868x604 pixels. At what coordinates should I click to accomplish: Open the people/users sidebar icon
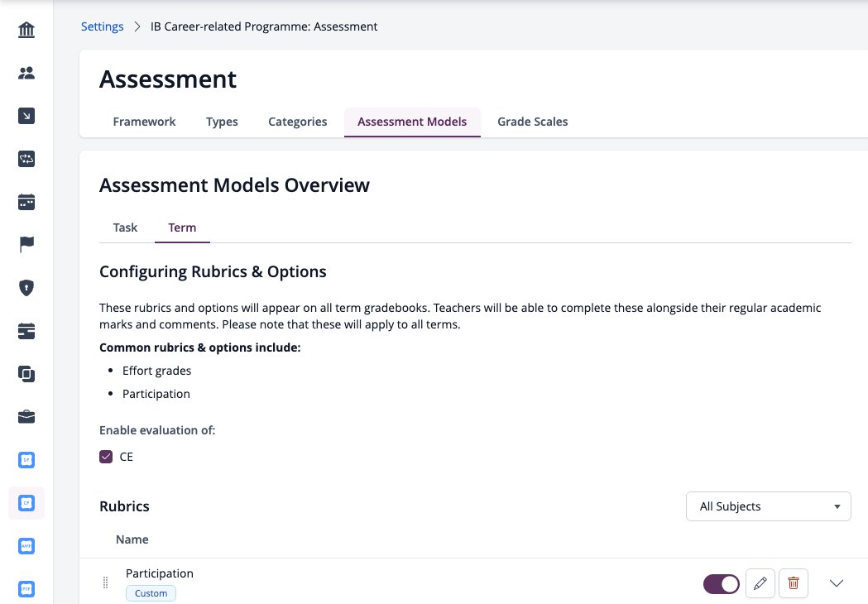[x=26, y=73]
